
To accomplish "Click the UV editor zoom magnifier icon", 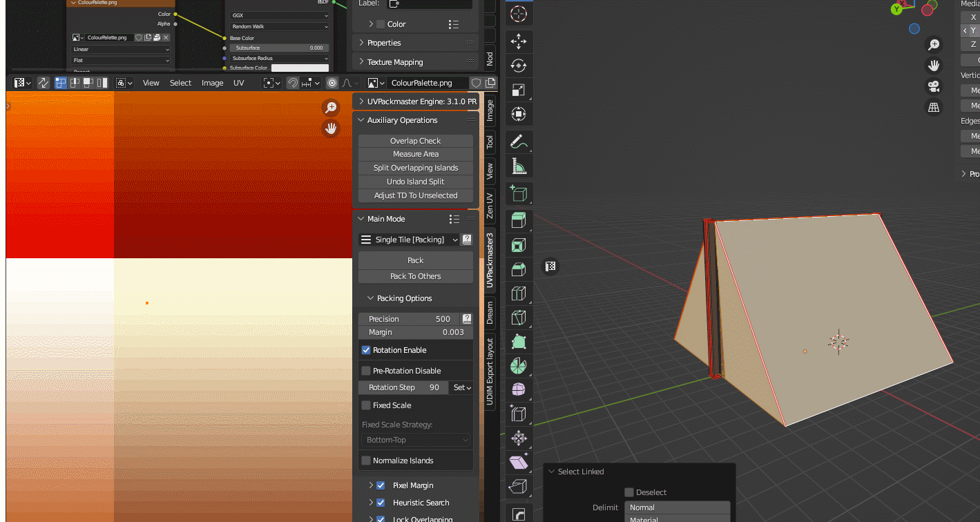I will click(332, 107).
